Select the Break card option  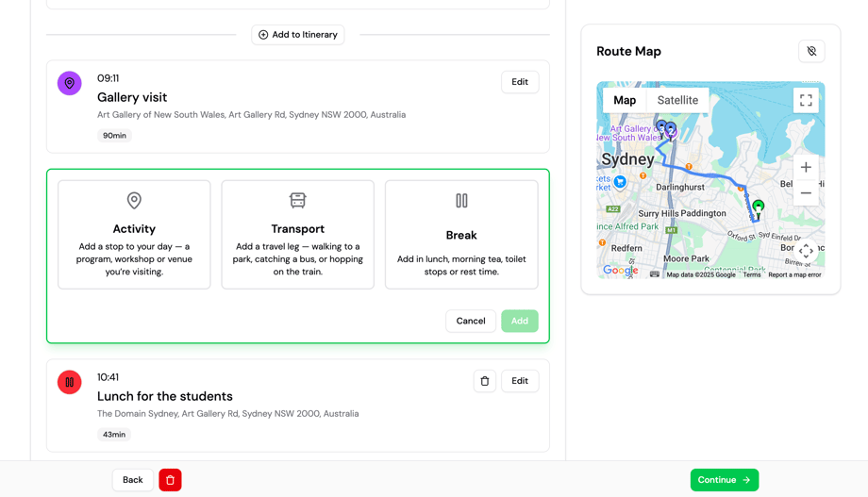(461, 235)
